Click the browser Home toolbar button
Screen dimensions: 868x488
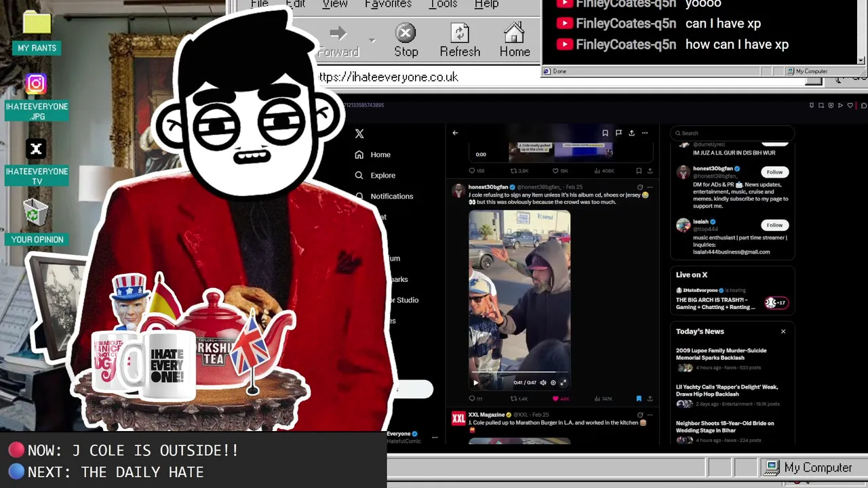(515, 41)
